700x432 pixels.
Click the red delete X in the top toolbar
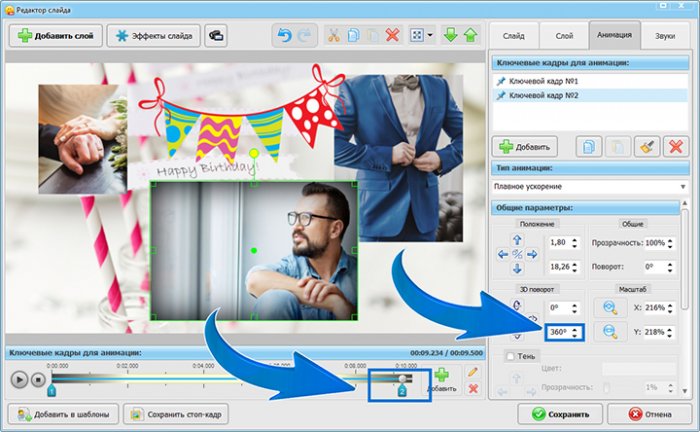point(393,36)
